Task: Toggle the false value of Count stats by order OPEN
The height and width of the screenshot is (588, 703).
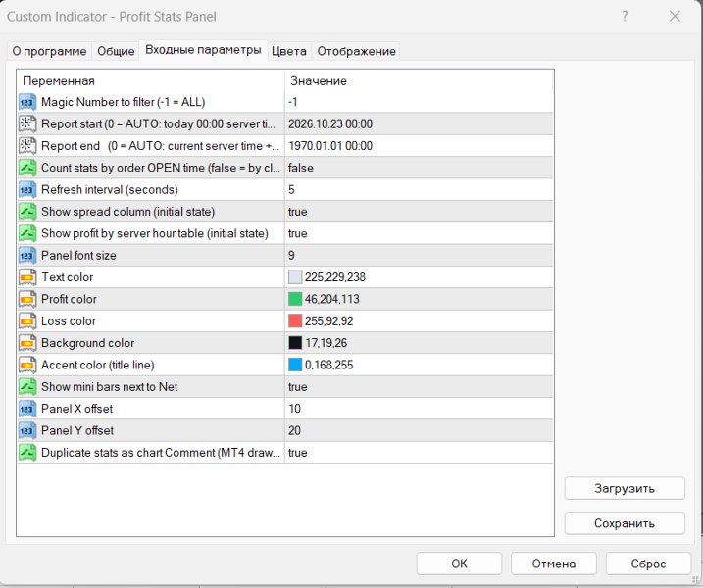Action: (x=300, y=168)
